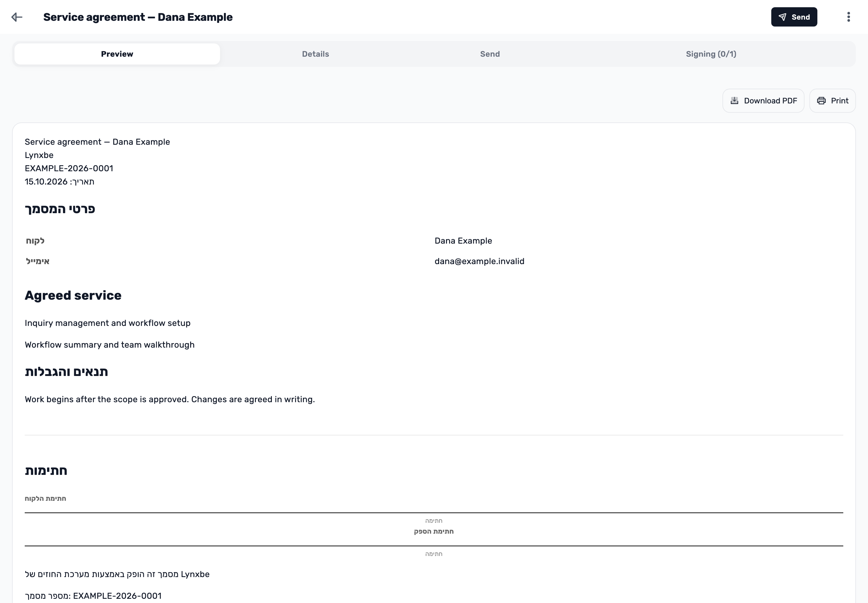
Task: Click the 'חתימות' signatures heading
Action: [x=46, y=471]
